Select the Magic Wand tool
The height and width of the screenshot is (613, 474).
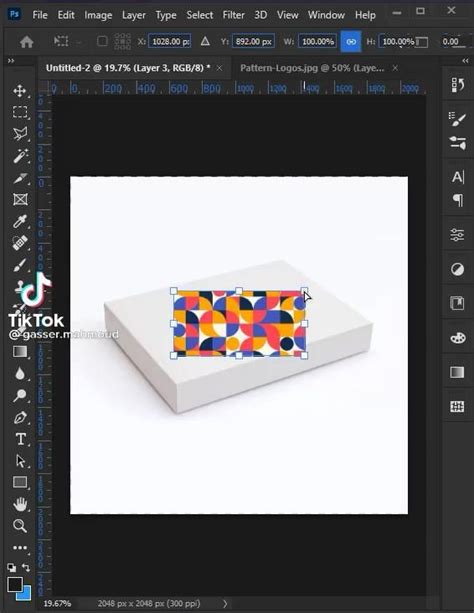[20, 156]
